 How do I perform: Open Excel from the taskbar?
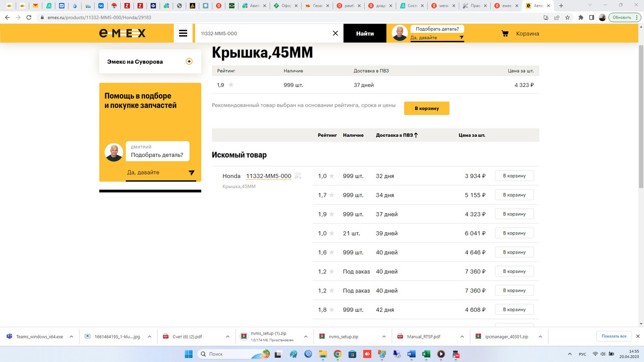pyautogui.click(x=426, y=354)
